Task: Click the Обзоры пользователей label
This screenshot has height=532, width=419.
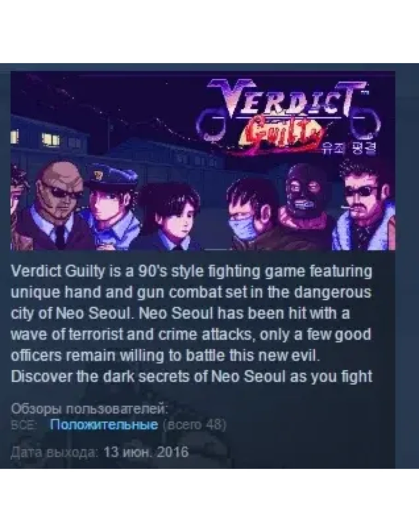Action: (x=90, y=409)
